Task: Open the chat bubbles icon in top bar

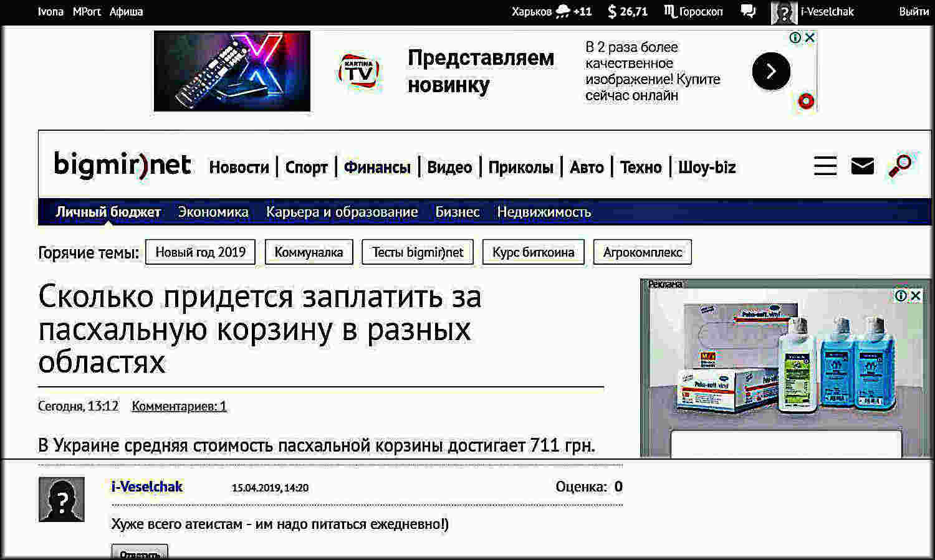Action: (748, 11)
